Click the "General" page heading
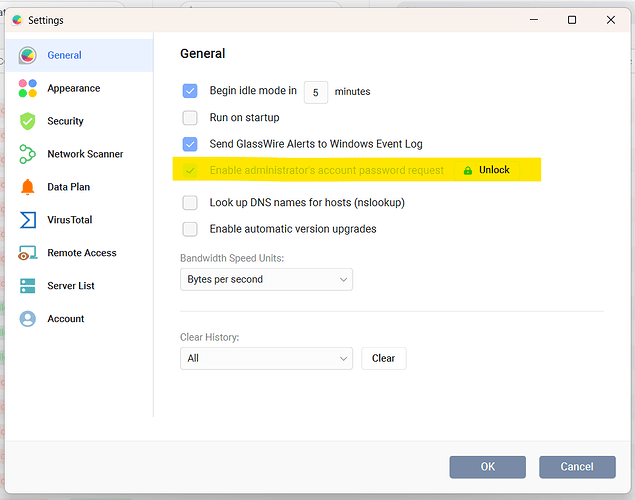The width and height of the screenshot is (635, 500). tap(202, 53)
